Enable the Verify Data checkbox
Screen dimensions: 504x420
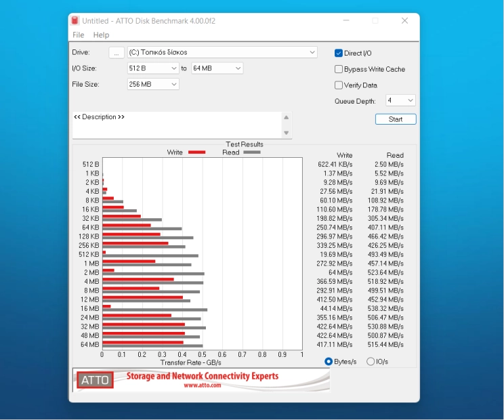click(339, 85)
